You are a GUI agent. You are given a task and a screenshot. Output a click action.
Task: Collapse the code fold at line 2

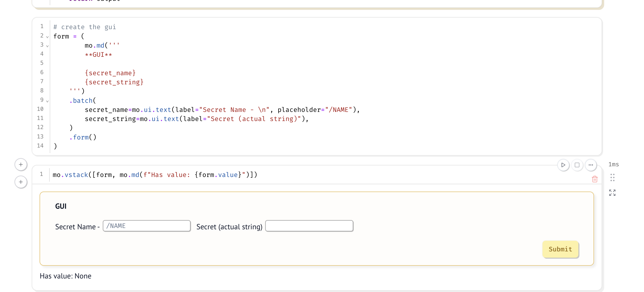(47, 37)
